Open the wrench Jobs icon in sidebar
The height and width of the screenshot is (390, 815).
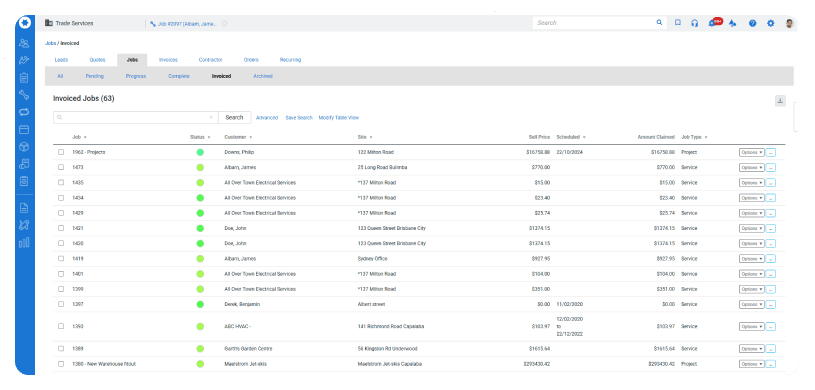tap(24, 95)
